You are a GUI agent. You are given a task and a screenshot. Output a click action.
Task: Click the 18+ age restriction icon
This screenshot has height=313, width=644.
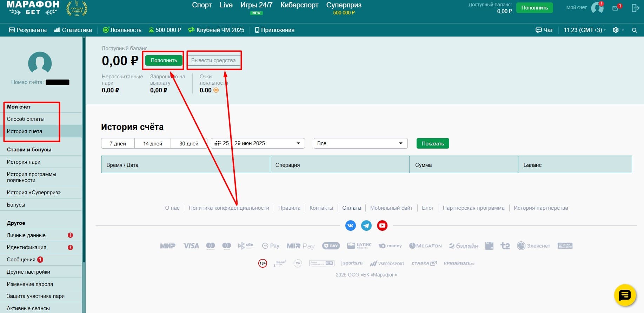coord(263,263)
